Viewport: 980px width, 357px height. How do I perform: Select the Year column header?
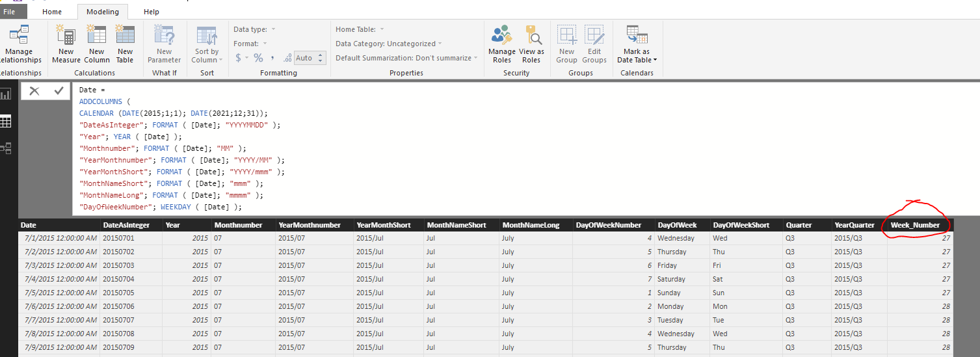(187, 225)
